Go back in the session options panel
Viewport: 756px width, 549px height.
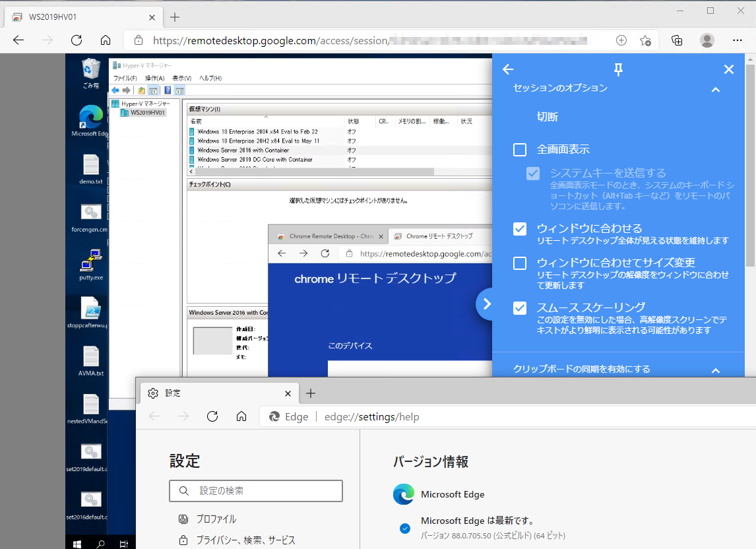click(508, 69)
